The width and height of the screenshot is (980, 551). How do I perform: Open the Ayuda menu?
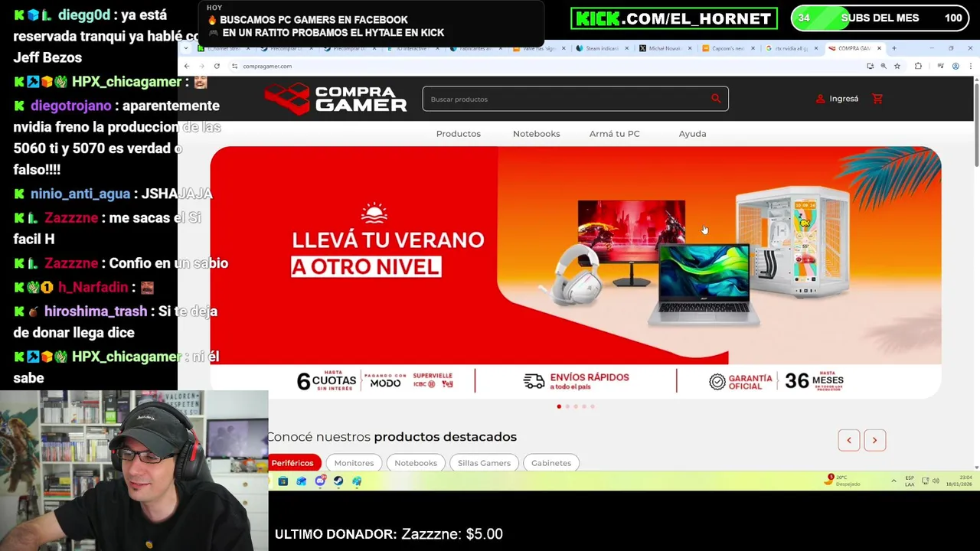(x=693, y=134)
